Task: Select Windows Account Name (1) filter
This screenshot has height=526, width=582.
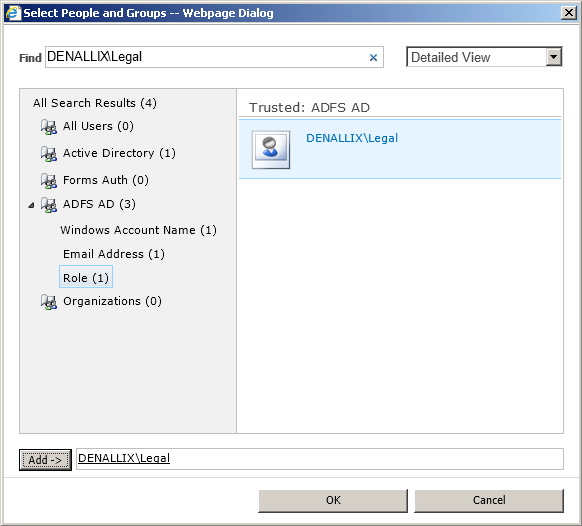Action: tap(138, 230)
